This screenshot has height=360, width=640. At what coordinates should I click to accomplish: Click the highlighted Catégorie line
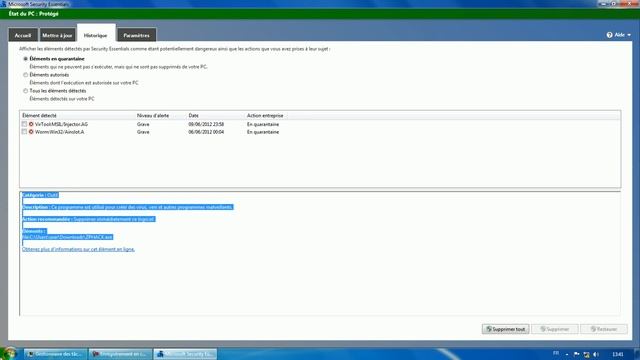coord(40,195)
